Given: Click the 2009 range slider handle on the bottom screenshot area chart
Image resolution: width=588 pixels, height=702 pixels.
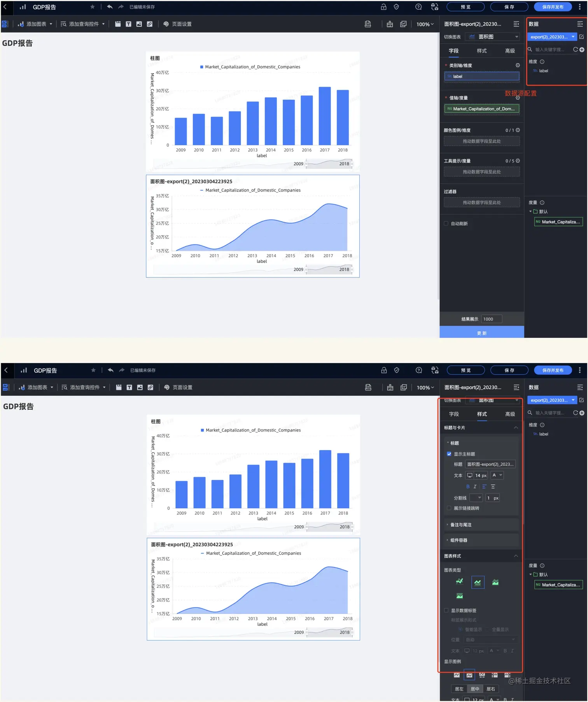Looking at the screenshot, I should tap(306, 632).
